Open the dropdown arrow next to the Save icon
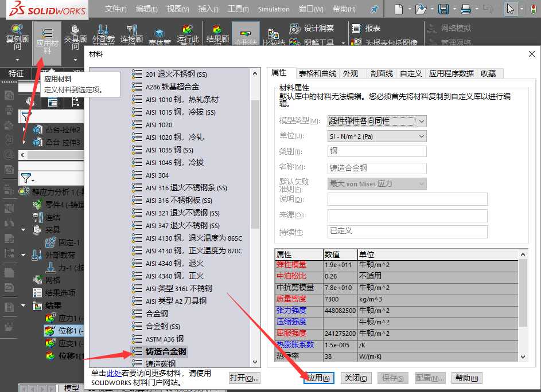 click(454, 9)
